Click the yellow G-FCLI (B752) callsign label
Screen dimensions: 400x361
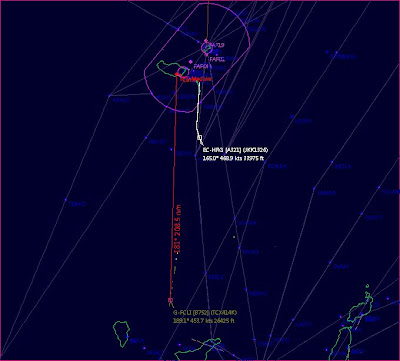coord(205,313)
